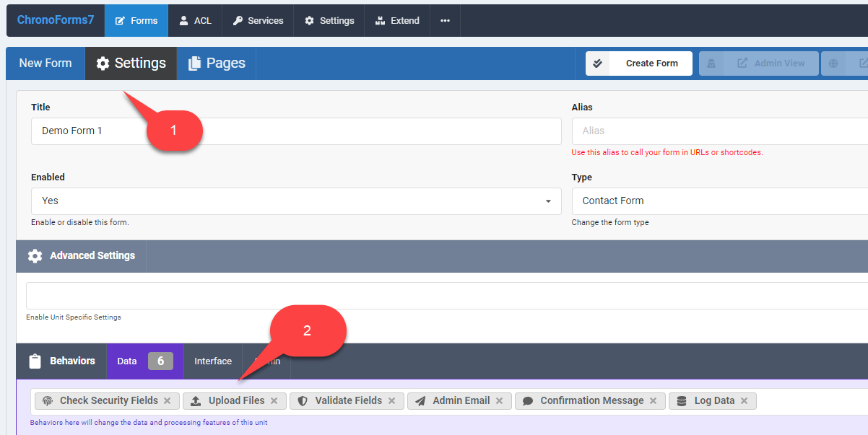
Task: Open the three-dots more menu
Action: point(445,21)
